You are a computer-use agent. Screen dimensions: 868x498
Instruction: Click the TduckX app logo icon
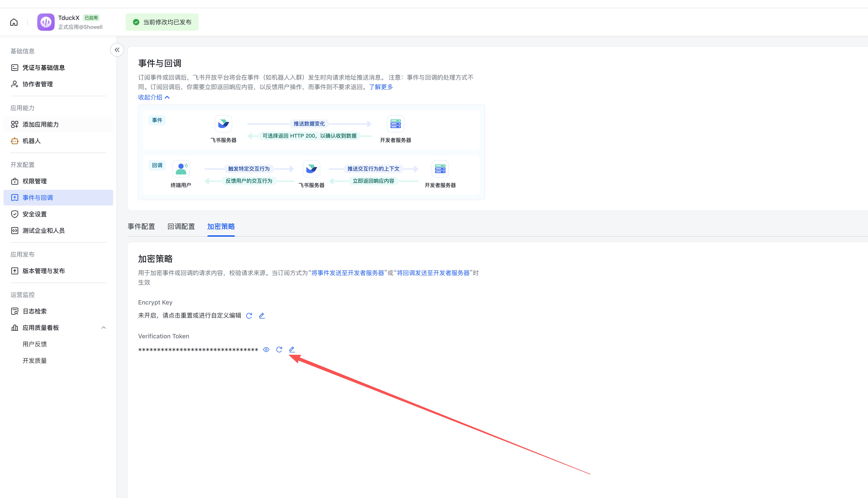click(x=46, y=22)
